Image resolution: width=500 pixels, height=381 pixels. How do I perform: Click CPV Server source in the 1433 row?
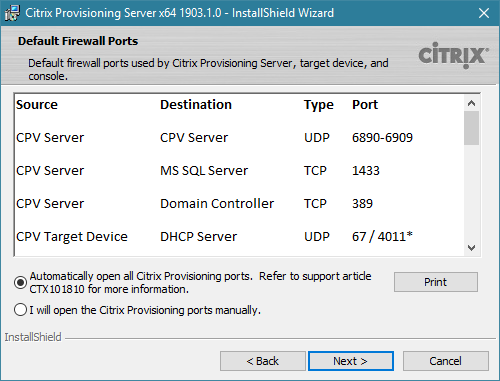point(50,170)
